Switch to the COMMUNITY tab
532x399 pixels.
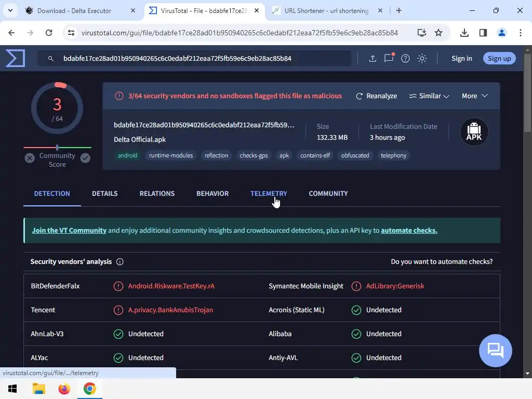[x=328, y=194]
